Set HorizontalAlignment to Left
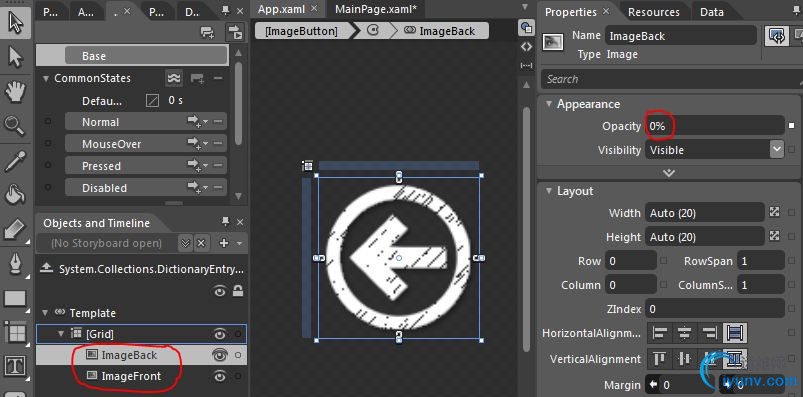Image resolution: width=803 pixels, height=397 pixels. (660, 333)
